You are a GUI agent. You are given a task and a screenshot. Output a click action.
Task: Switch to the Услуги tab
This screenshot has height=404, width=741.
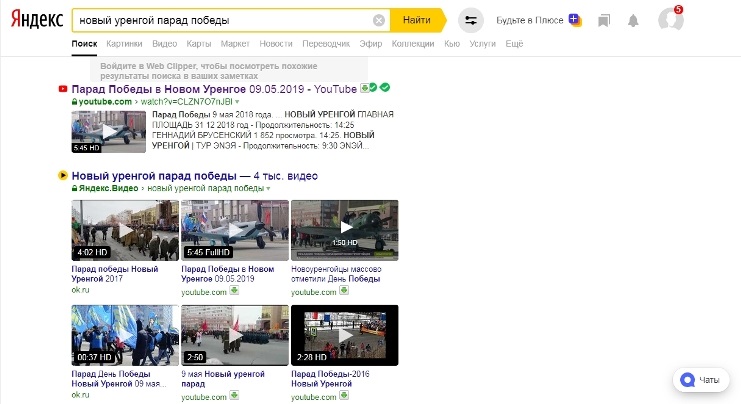click(x=483, y=43)
